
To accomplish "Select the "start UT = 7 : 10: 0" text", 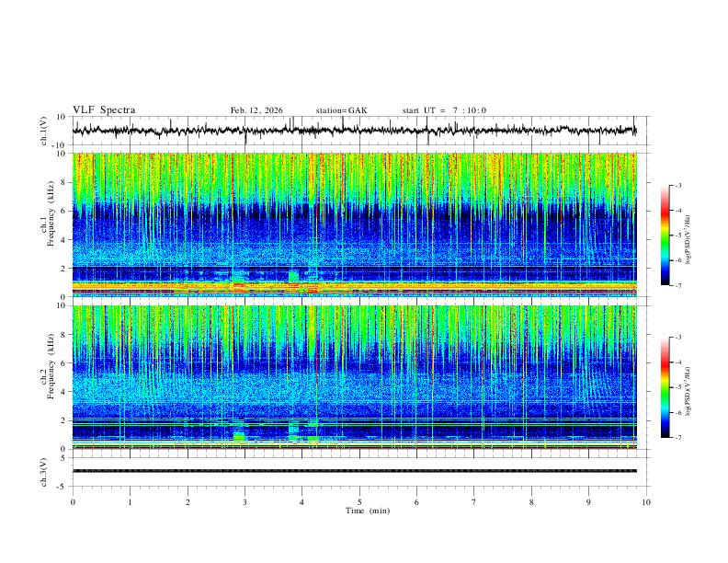I will click(444, 110).
